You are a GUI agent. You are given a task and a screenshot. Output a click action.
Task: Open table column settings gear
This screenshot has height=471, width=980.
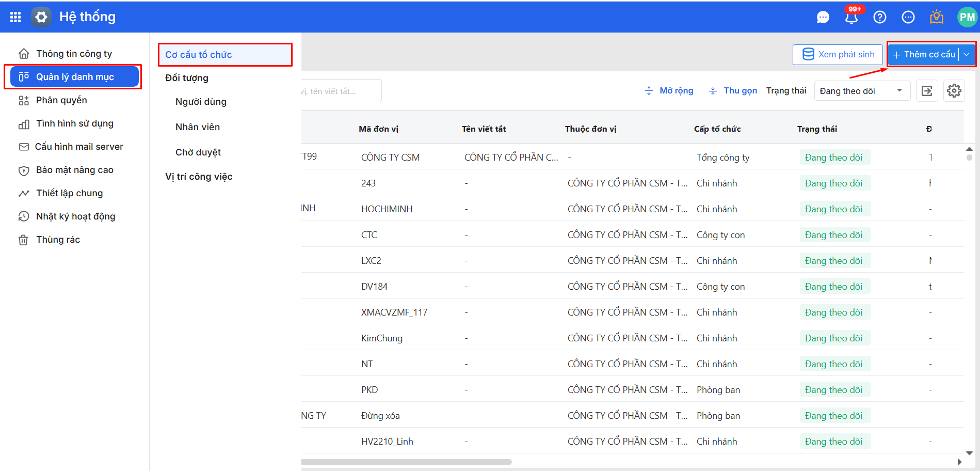(954, 91)
